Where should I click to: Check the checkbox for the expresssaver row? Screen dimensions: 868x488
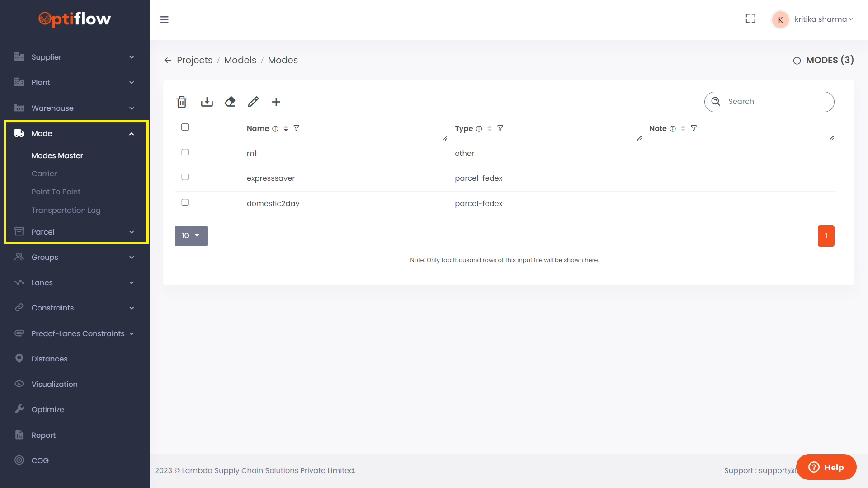pyautogui.click(x=185, y=177)
